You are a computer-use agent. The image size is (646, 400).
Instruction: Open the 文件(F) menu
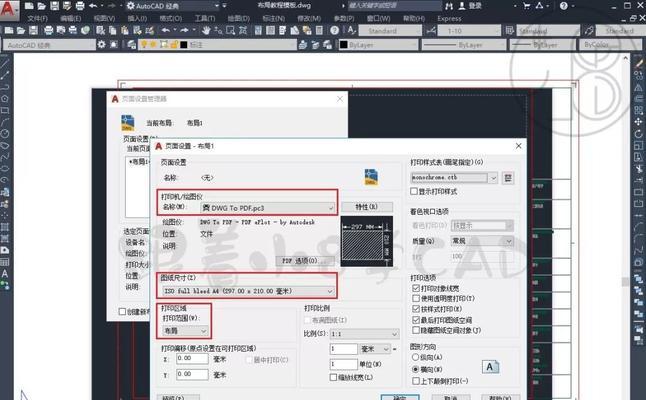pyautogui.click(x=38, y=19)
